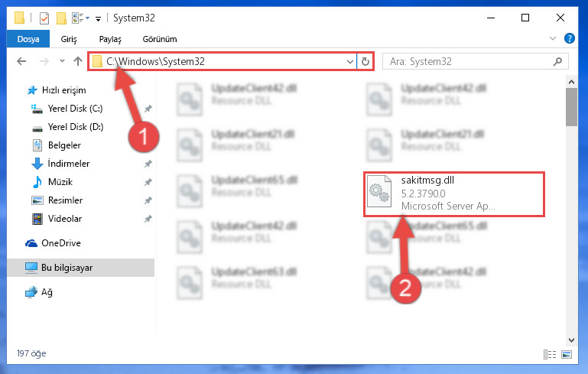Viewport: 588px width, 374px height.
Task: Click the search magnifier icon
Action: pos(557,61)
